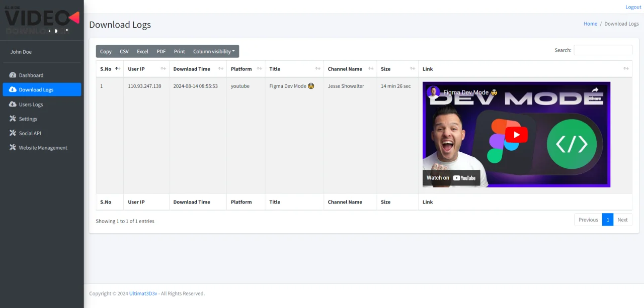This screenshot has width=644, height=308.
Task: Click Showing 1 to 1 of 1 entries text
Action: click(125, 221)
